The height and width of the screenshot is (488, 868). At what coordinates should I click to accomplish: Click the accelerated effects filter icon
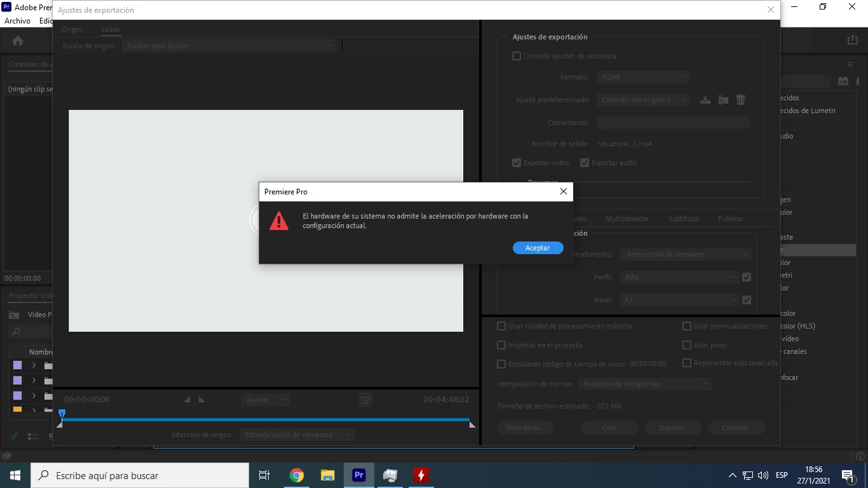tap(843, 81)
